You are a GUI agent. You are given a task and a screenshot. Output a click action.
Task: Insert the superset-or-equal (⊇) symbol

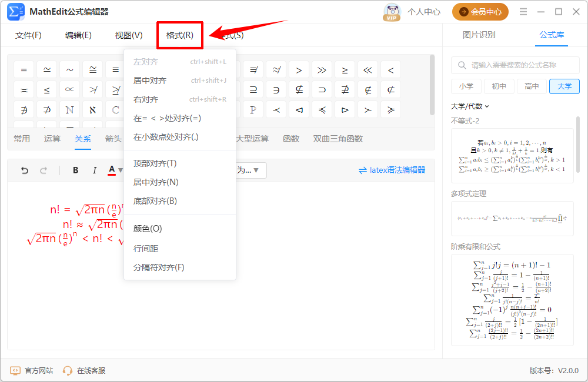253,90
